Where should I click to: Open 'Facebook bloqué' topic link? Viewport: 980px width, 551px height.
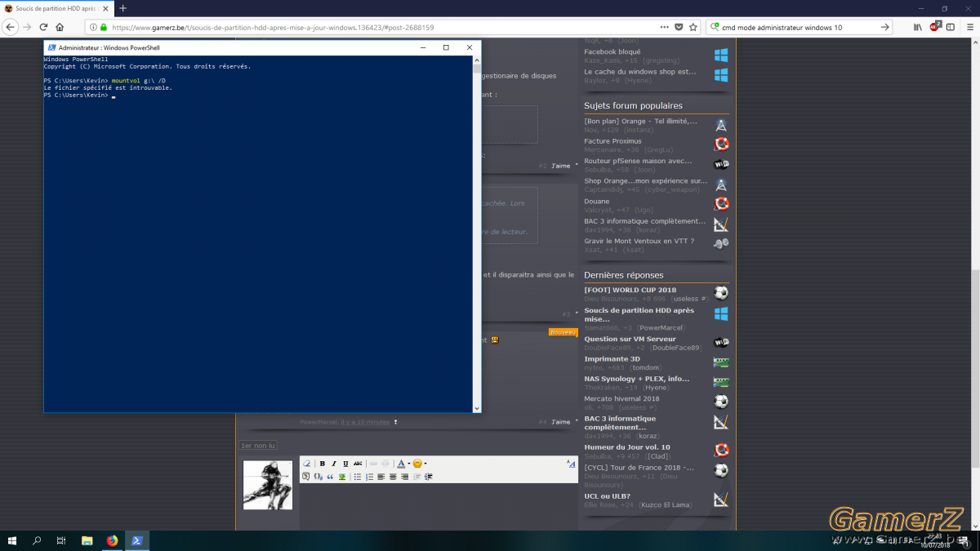point(612,51)
